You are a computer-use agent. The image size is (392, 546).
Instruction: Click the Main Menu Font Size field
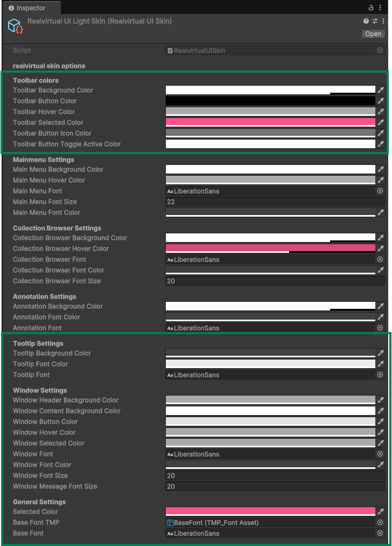click(275, 202)
